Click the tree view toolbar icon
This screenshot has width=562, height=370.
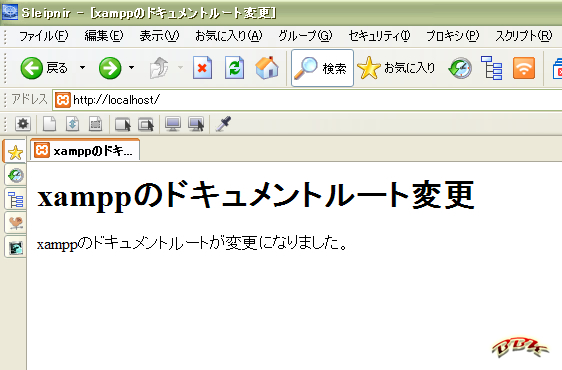point(491,68)
